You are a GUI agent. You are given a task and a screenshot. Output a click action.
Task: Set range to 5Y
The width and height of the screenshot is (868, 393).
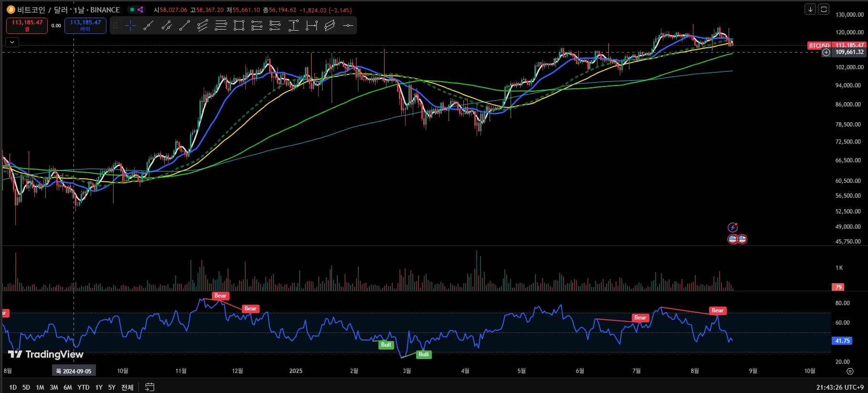(112, 387)
